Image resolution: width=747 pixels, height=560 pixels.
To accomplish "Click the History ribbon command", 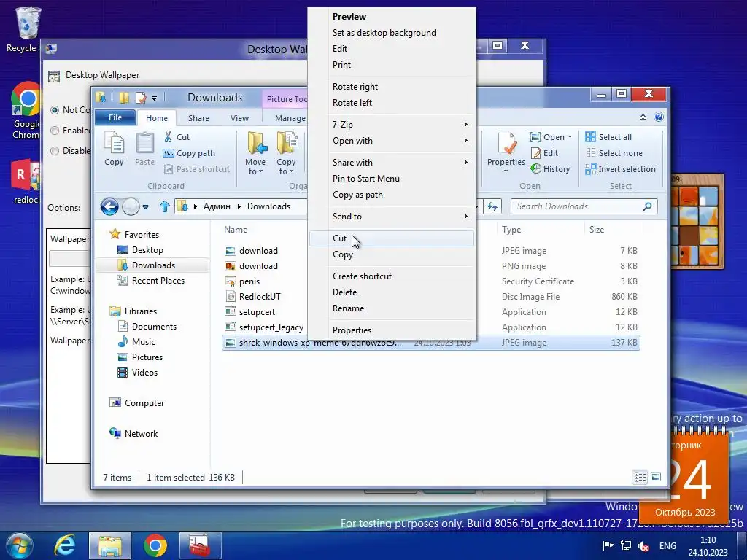I will point(550,169).
